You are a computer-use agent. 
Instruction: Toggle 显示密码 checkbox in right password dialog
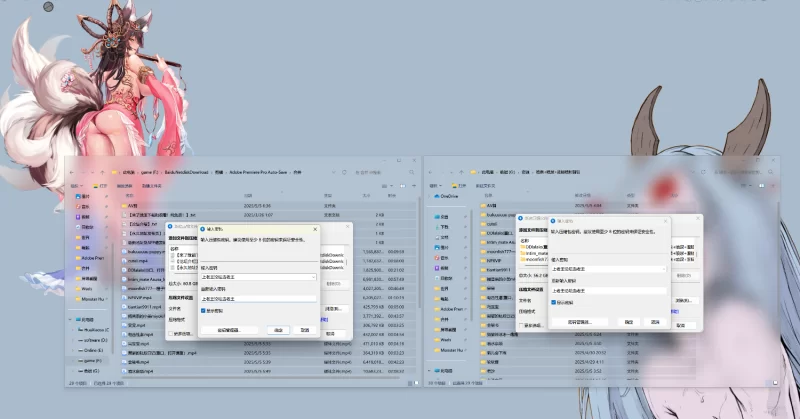[x=554, y=302]
